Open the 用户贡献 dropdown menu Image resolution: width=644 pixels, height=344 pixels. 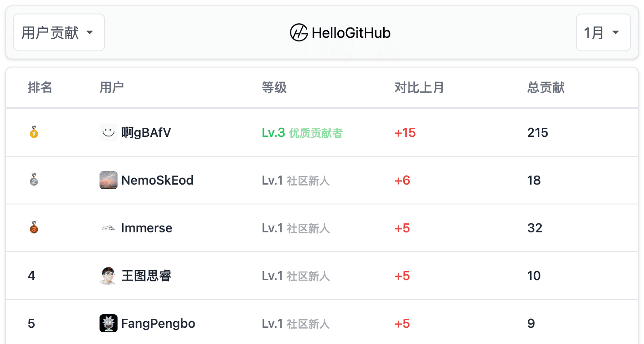59,32
